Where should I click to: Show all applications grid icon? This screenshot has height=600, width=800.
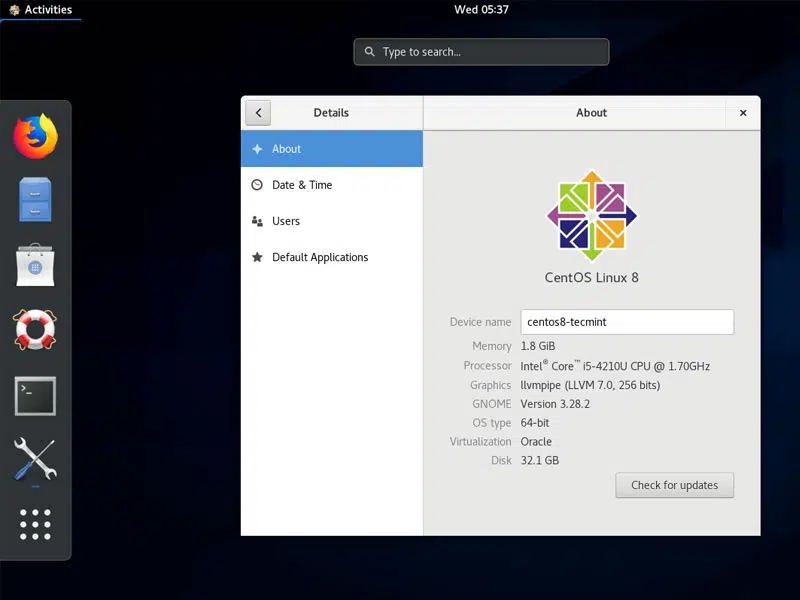tap(35, 524)
